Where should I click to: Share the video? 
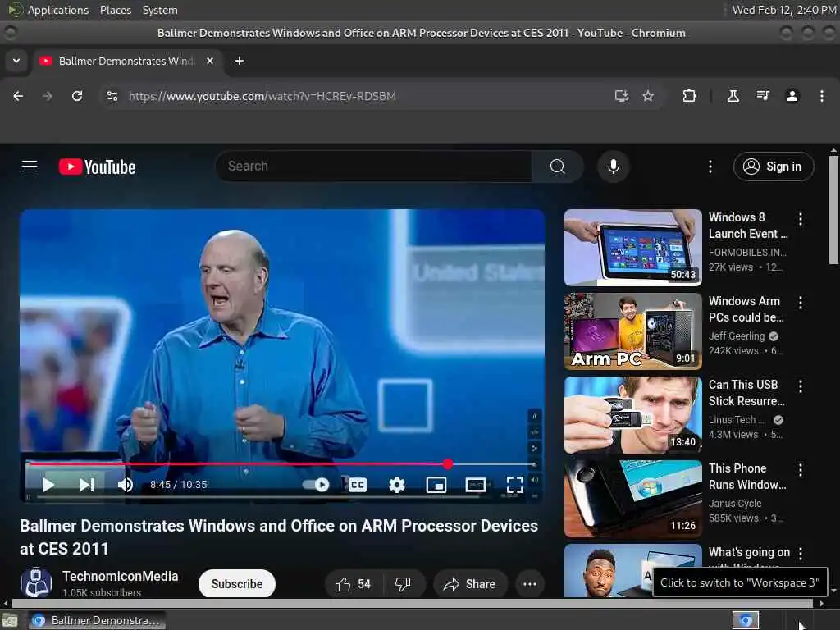pyautogui.click(x=469, y=584)
